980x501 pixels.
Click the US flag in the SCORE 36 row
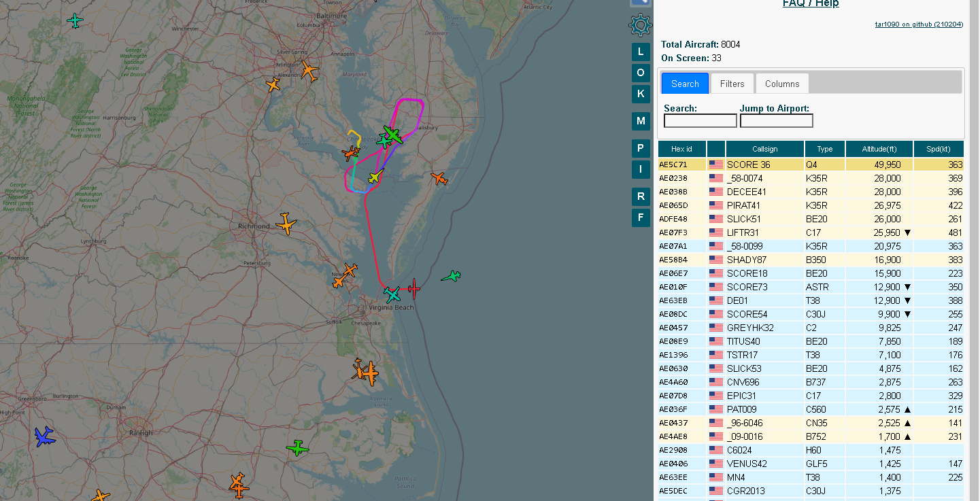point(716,165)
